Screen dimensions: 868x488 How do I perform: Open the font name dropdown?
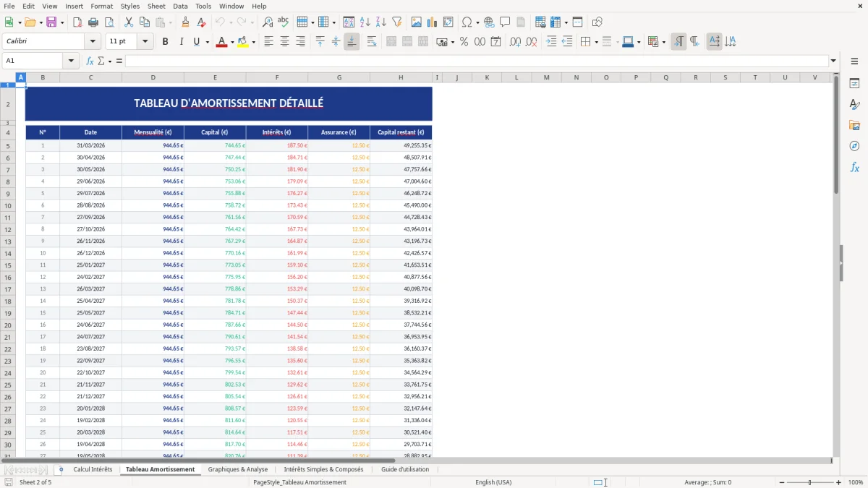pyautogui.click(x=93, y=41)
